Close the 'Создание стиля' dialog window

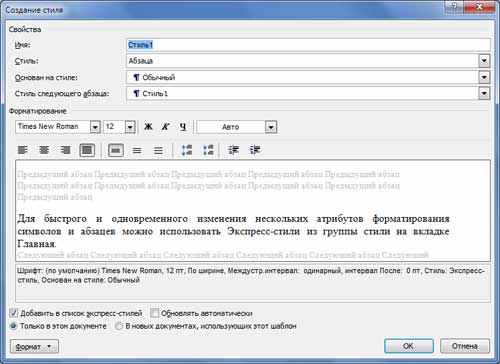click(479, 7)
